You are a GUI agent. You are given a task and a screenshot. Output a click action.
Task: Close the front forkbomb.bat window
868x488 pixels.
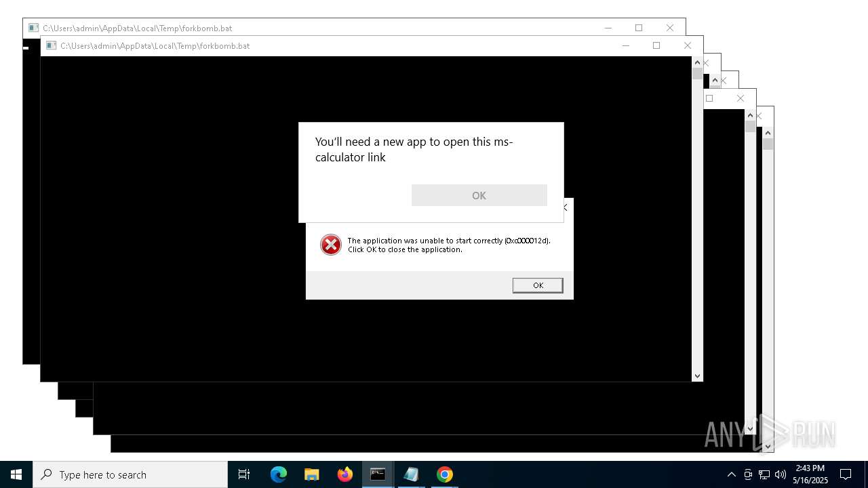coord(687,45)
